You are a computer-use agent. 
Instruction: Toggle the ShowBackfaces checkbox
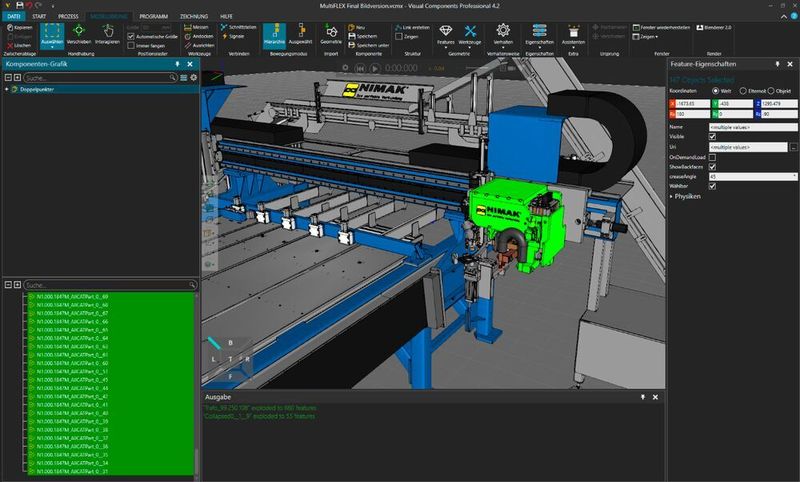click(x=712, y=167)
